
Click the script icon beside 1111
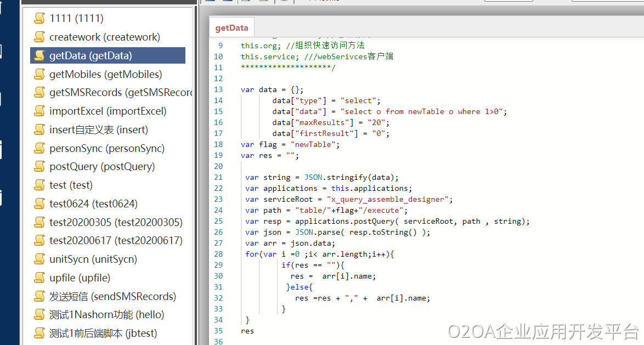[x=39, y=19]
